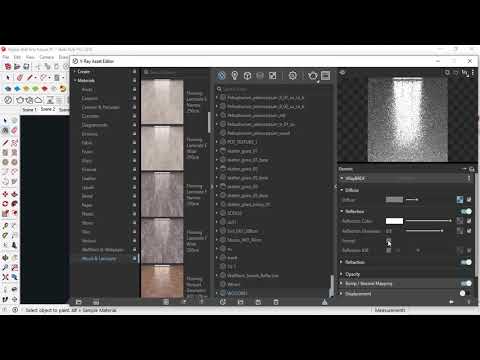Switch to the Scene 1 tab
The height and width of the screenshot is (360, 480).
point(29,109)
